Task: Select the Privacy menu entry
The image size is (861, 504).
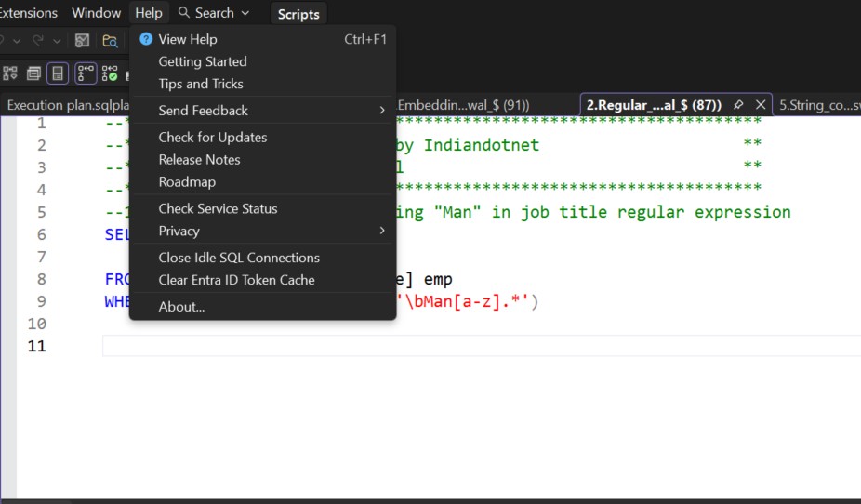Action: [x=263, y=232]
